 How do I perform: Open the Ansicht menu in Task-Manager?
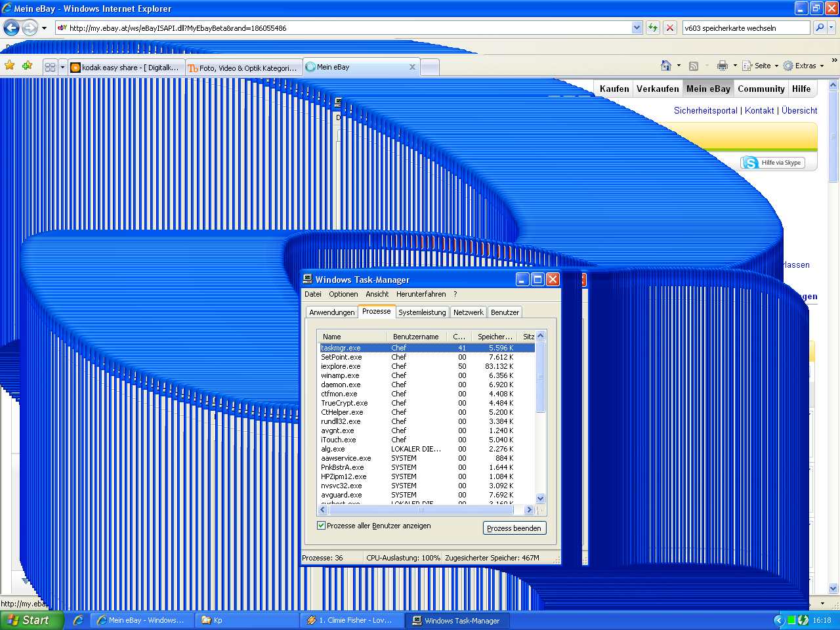click(x=377, y=294)
